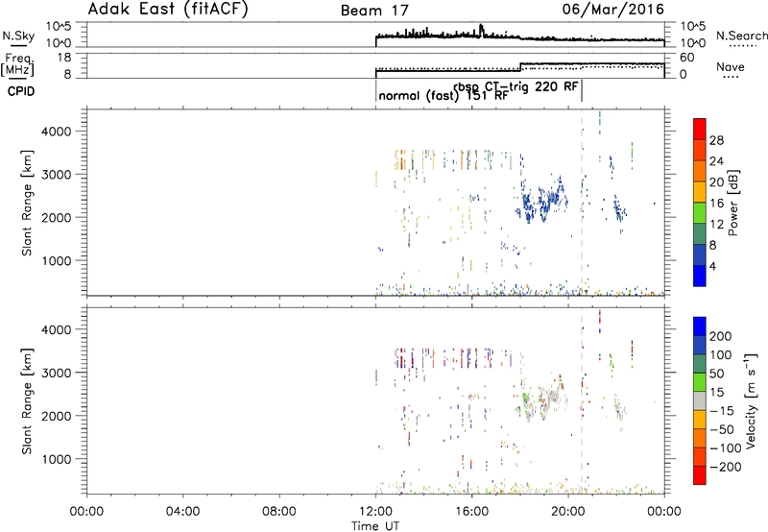
Task: Click the 'rbsp CT-trig 220 RF' CPID text
Action: click(x=516, y=86)
